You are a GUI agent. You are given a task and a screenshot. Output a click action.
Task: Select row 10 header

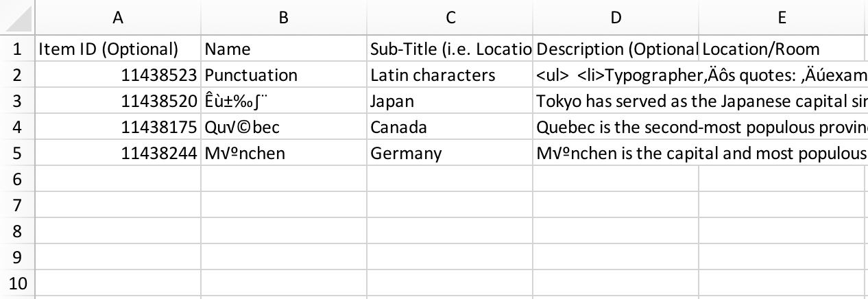[18, 284]
